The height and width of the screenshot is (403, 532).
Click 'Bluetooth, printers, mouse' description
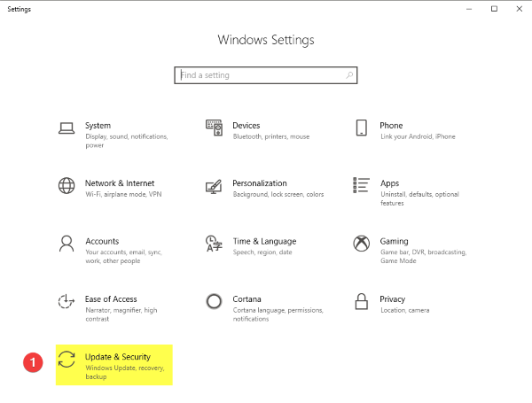click(x=271, y=136)
